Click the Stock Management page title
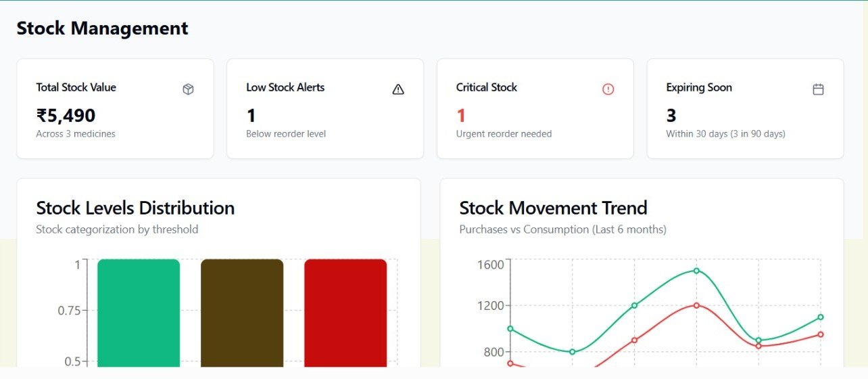The image size is (868, 379). [x=102, y=28]
